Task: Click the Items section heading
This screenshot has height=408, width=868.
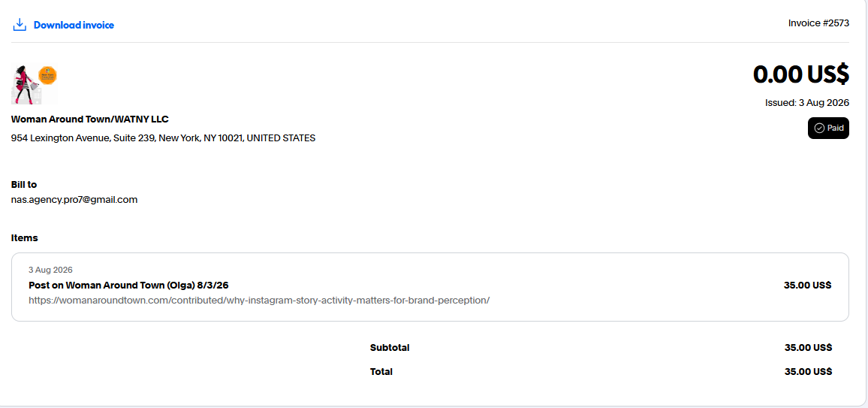Action: click(24, 238)
